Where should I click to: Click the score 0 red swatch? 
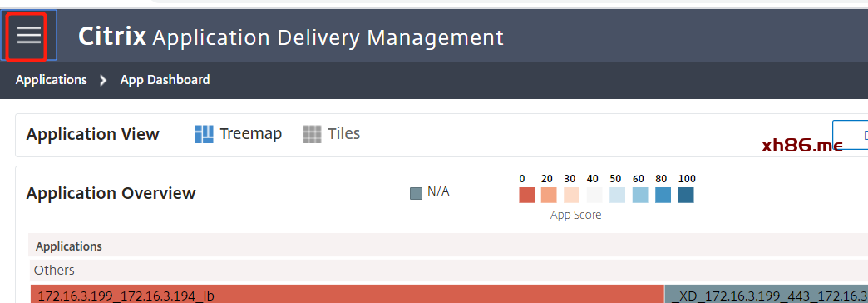(x=527, y=195)
